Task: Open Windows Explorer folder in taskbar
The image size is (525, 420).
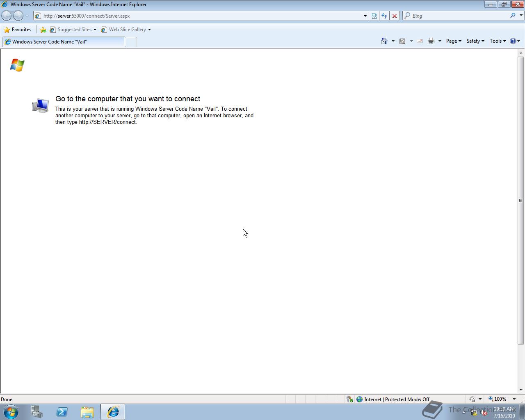Action: pos(87,412)
